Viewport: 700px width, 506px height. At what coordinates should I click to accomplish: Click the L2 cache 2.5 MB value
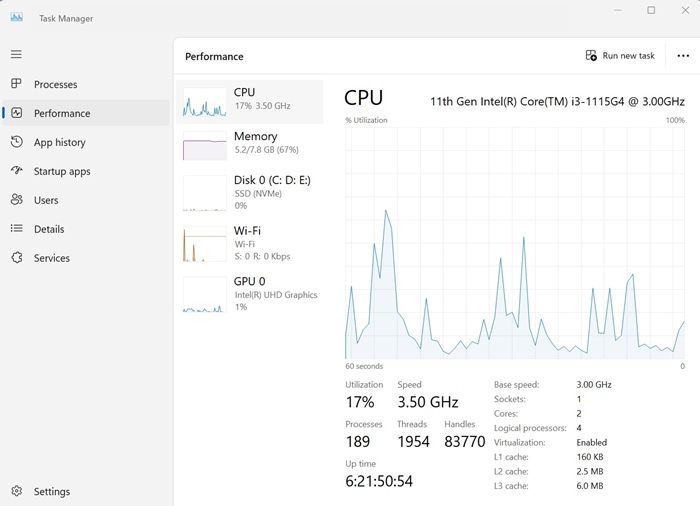[x=590, y=471]
